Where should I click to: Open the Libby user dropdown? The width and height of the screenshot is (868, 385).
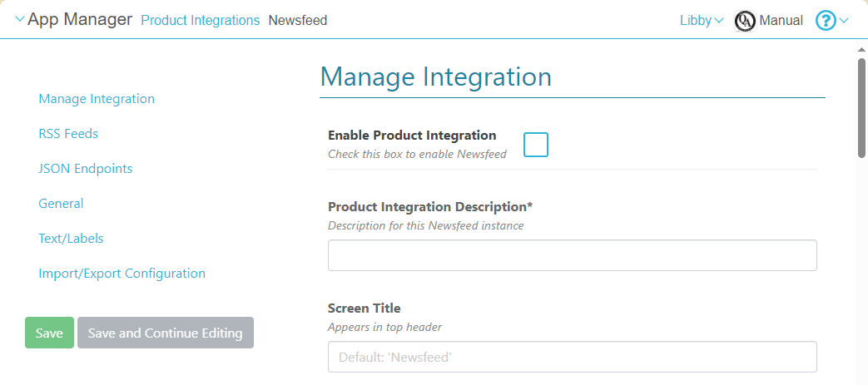coord(702,21)
